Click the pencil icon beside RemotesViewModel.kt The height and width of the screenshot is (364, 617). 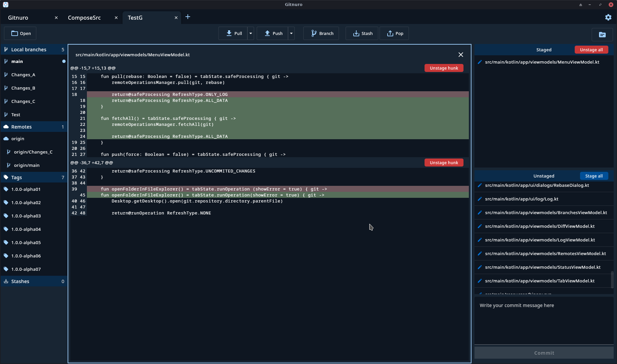[480, 253]
